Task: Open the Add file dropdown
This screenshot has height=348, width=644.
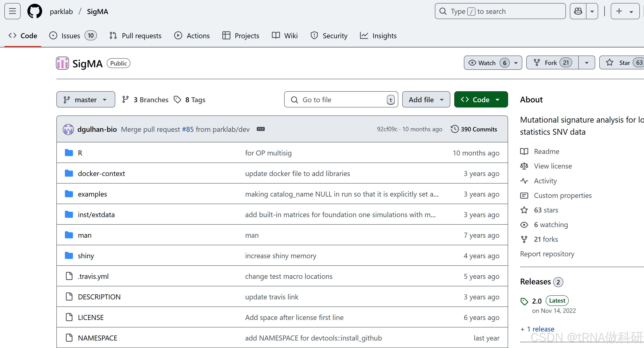Action: (426, 100)
